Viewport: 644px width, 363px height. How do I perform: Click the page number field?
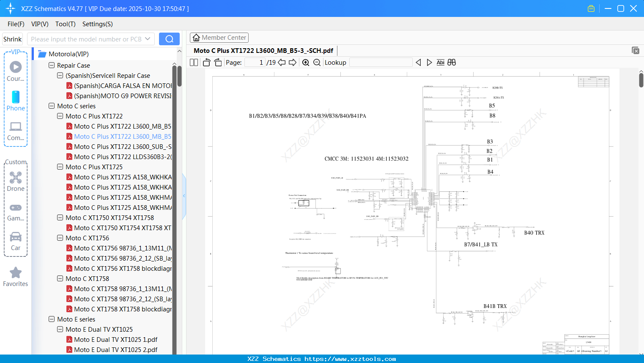[x=255, y=63]
